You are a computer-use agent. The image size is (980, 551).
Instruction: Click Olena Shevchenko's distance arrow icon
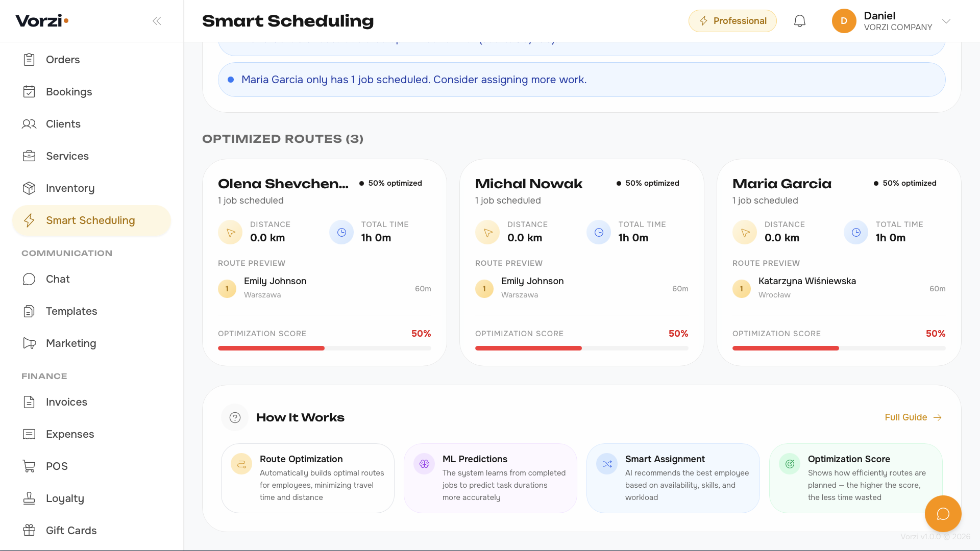coord(230,232)
